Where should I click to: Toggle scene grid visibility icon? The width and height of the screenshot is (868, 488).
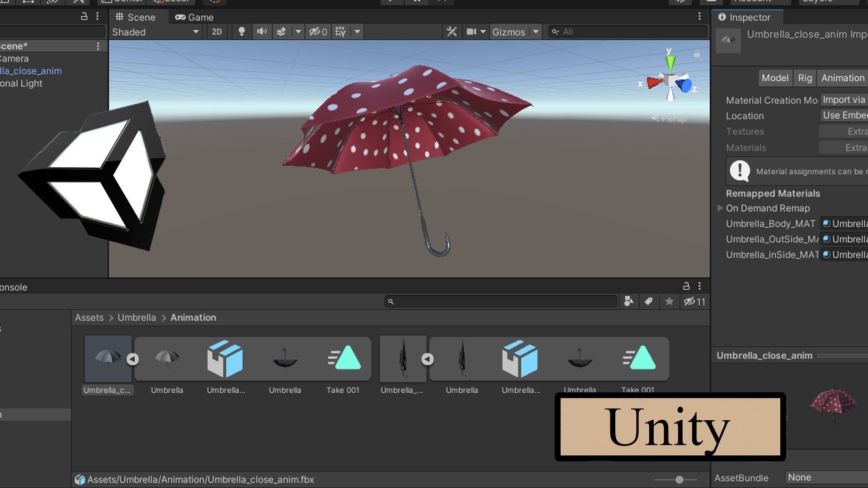pos(340,32)
